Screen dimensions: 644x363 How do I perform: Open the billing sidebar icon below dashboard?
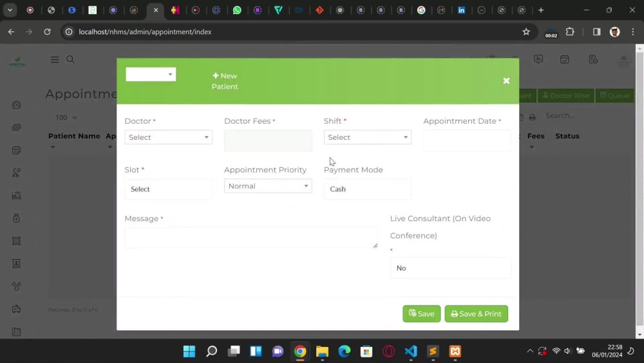click(x=17, y=128)
